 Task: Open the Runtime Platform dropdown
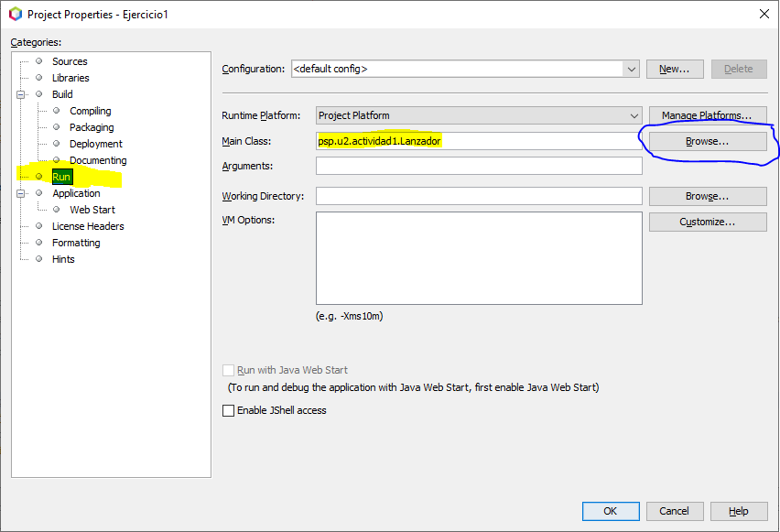[636, 115]
